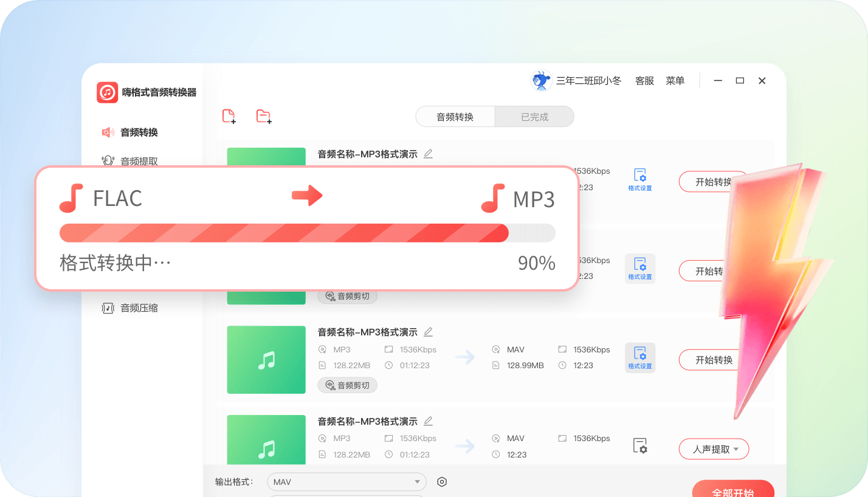The width and height of the screenshot is (868, 497).
Task: Open 格式设置 in the 128.99MB row
Action: 640,358
